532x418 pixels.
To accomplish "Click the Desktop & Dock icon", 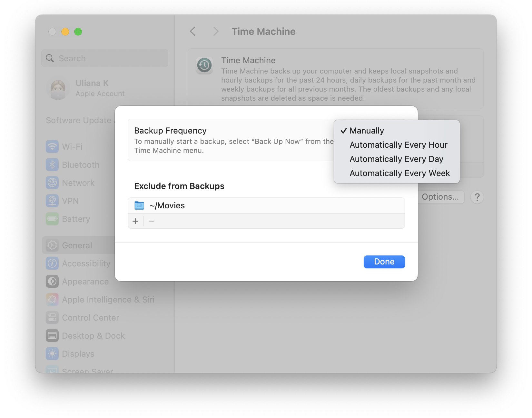I will point(52,335).
